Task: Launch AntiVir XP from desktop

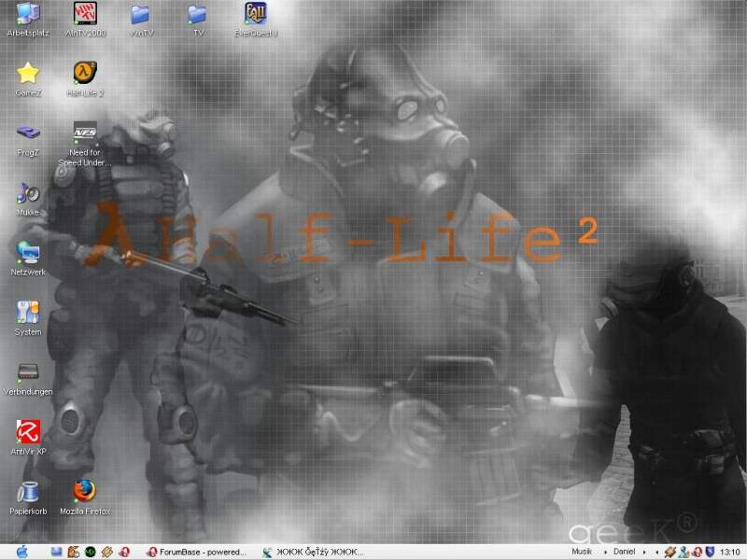Action: click(x=28, y=438)
